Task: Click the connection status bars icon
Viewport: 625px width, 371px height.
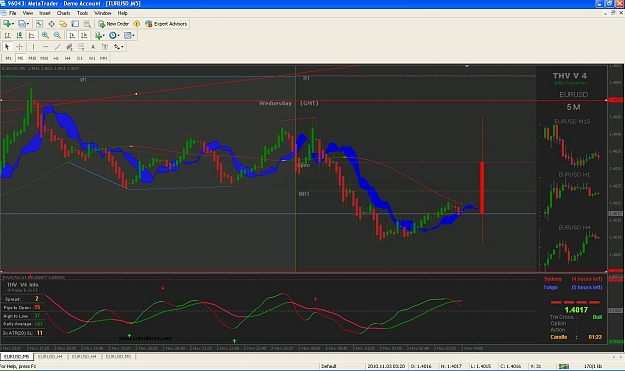Action: (563, 366)
